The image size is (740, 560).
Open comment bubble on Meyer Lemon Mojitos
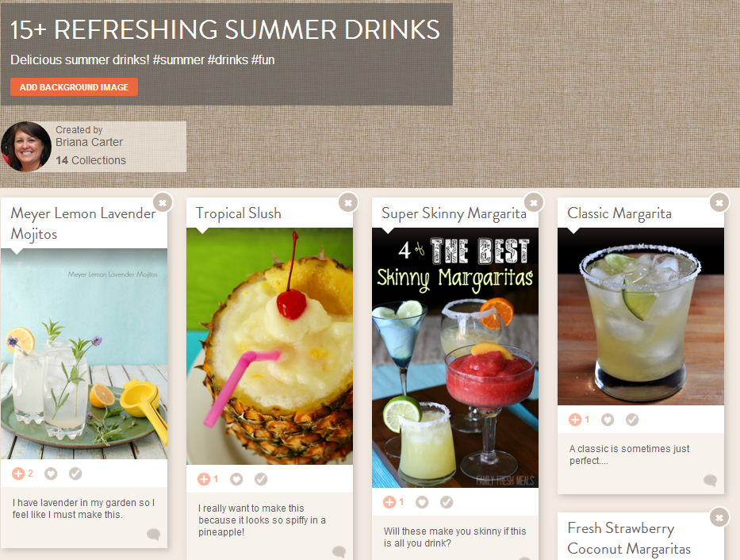click(153, 534)
